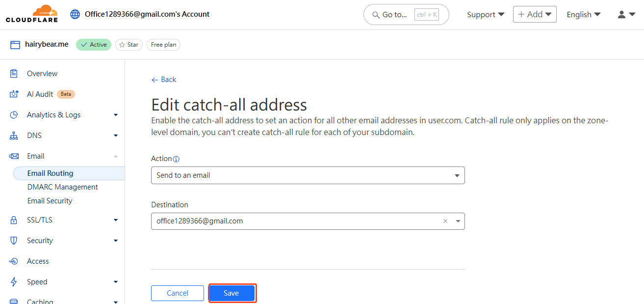Save the catch-all address

click(232, 293)
